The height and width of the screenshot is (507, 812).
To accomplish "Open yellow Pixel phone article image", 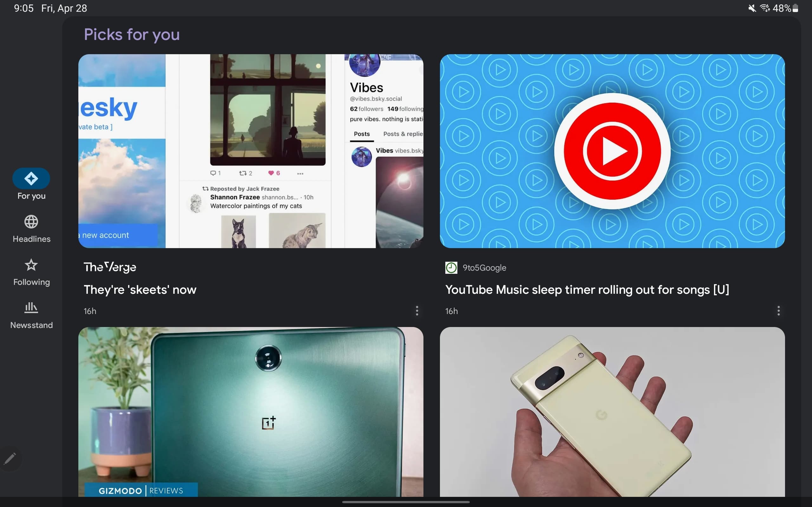I will pos(612,412).
